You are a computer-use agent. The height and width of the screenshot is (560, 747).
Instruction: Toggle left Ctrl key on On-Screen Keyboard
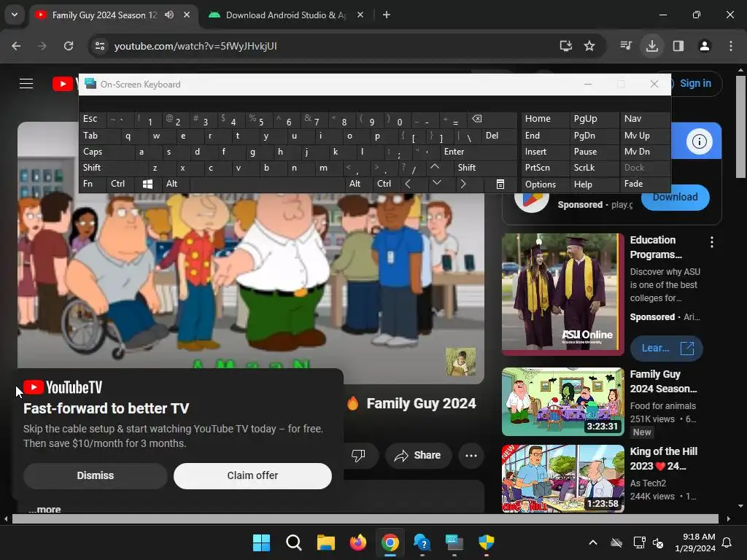click(120, 184)
